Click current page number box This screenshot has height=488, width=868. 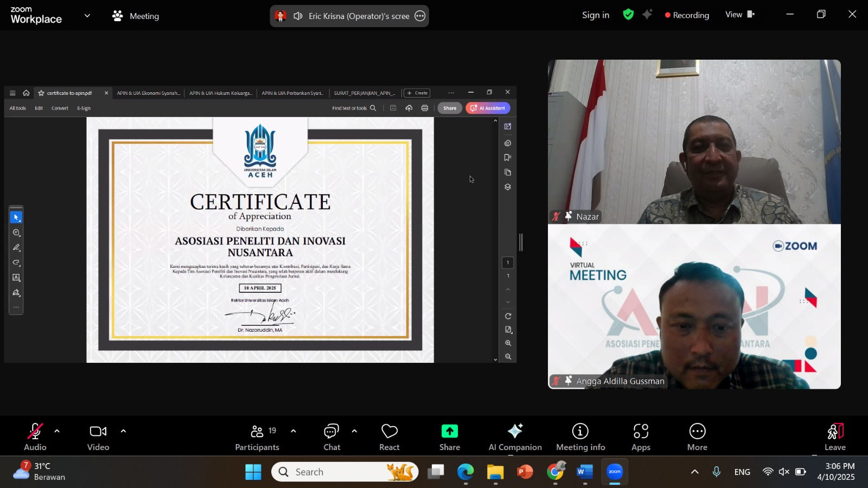[508, 263]
